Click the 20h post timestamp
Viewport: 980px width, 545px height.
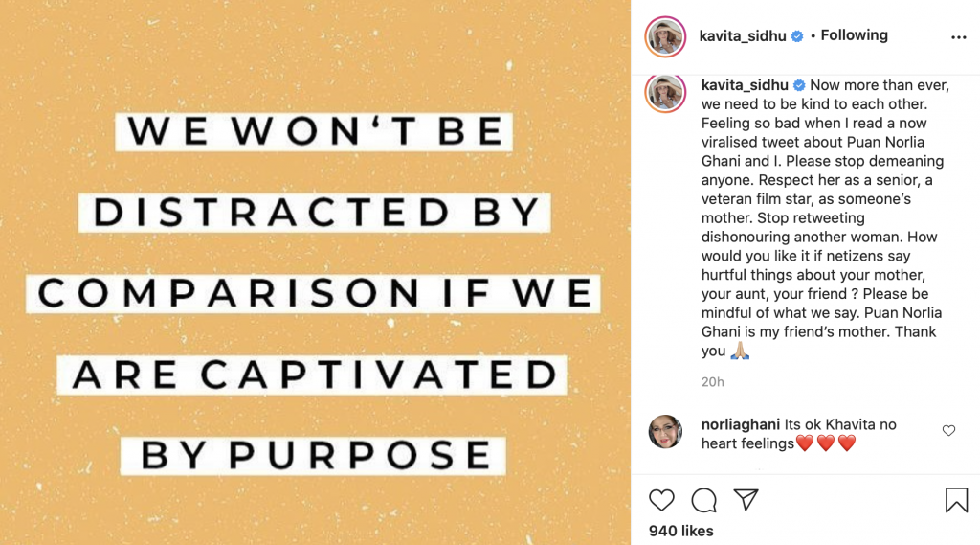point(712,381)
